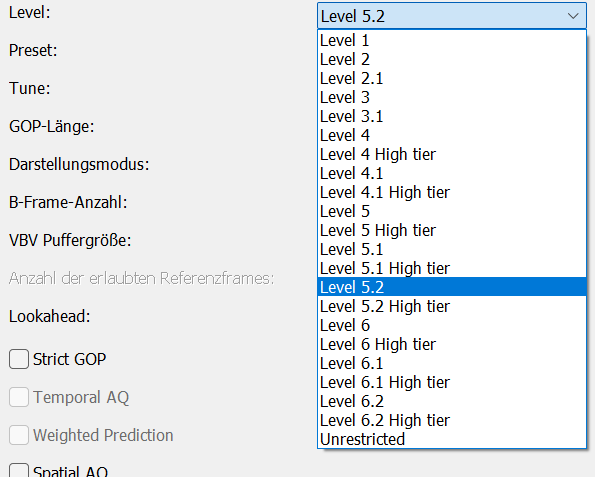Select Unrestricted level option
The height and width of the screenshot is (477, 595).
452,439
